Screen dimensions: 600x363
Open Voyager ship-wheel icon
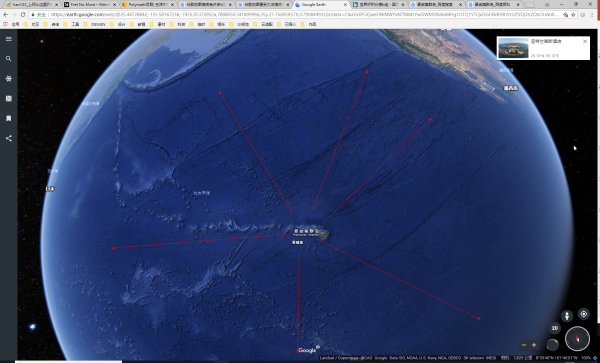tap(8, 79)
